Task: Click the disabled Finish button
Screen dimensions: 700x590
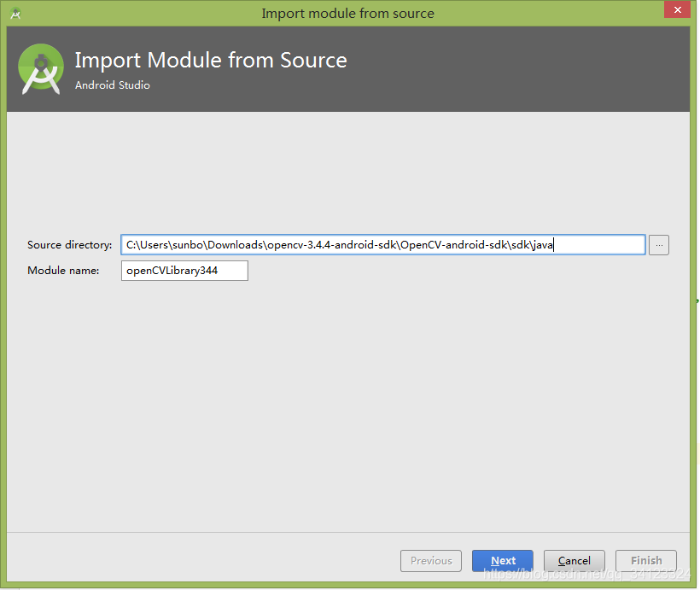Action: (646, 560)
